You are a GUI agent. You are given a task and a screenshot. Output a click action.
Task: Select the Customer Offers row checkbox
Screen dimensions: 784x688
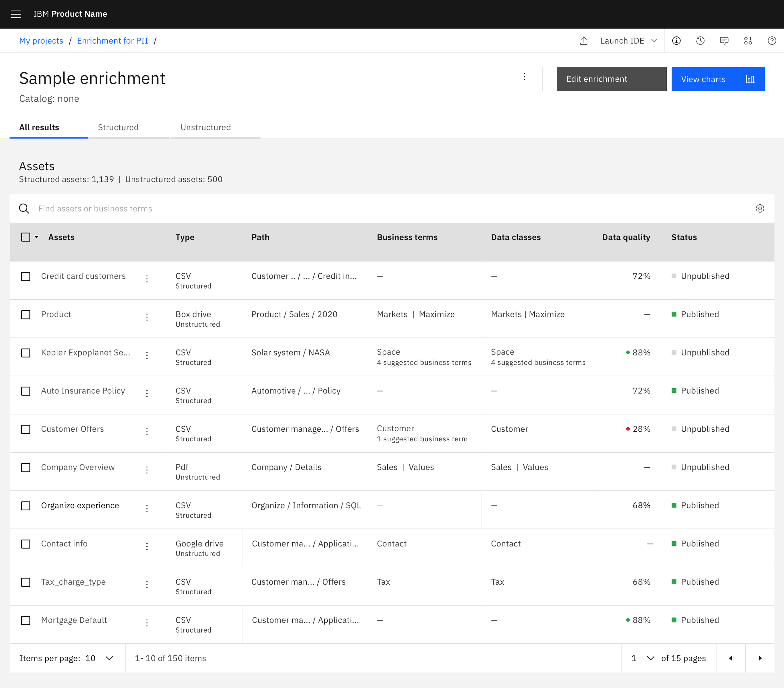[x=26, y=429]
